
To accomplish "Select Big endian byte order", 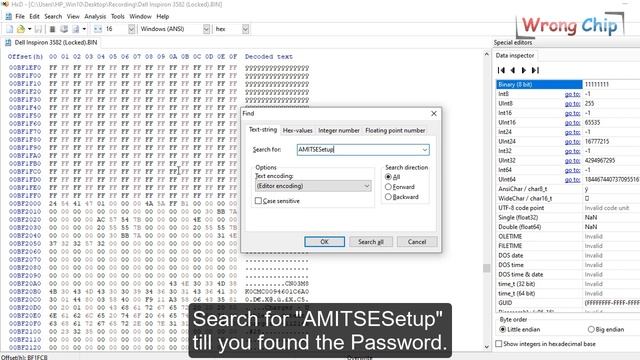I will click(591, 329).
